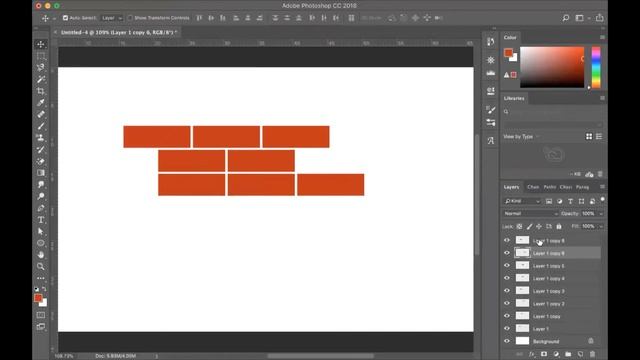Click the fx layer style icon
This screenshot has width=640, height=360.
pyautogui.click(x=531, y=354)
